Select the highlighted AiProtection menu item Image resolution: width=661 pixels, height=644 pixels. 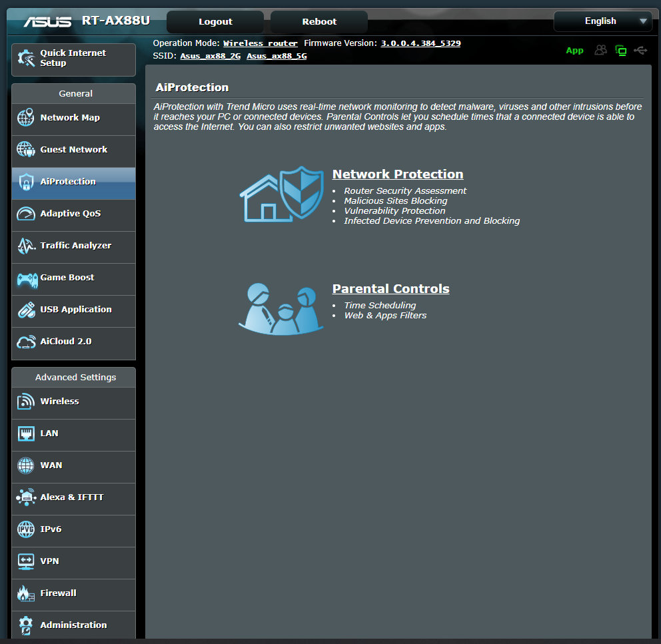tap(73, 183)
